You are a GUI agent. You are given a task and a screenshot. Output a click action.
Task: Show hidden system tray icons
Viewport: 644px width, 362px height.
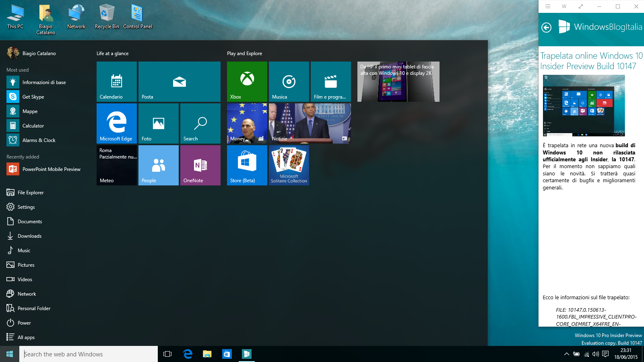(x=566, y=354)
